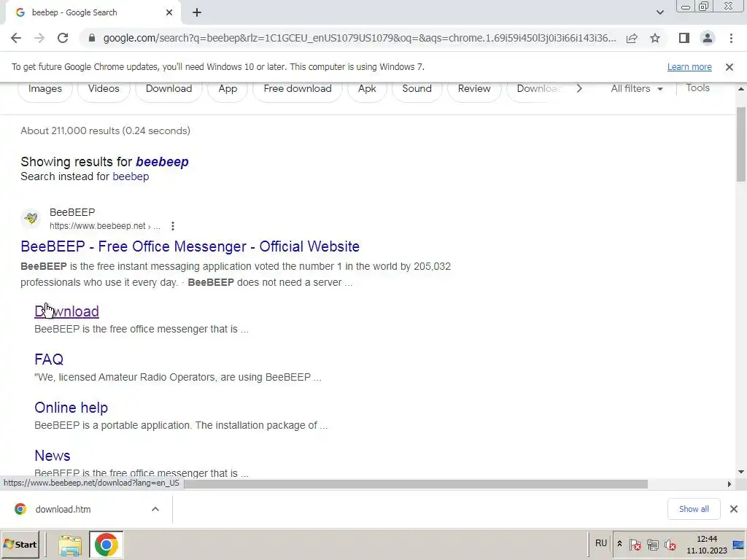This screenshot has height=560, width=747.
Task: Close the downloads bar
Action: pos(734,509)
